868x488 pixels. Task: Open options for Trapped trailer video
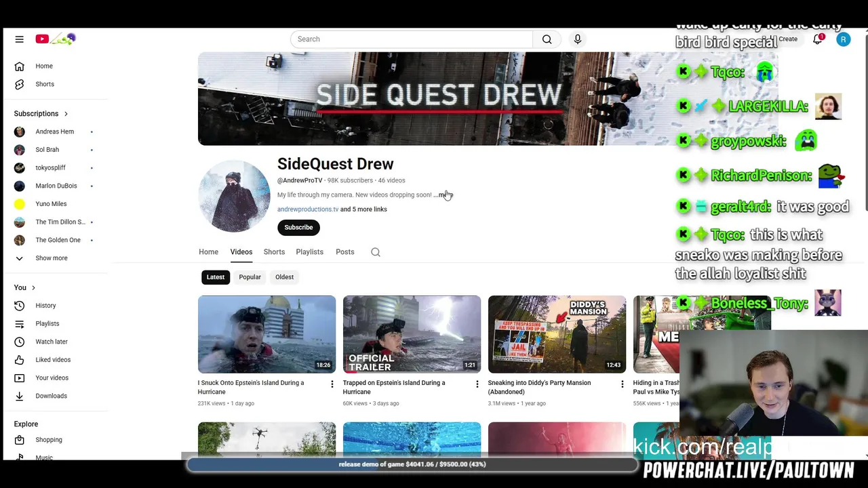(x=477, y=384)
